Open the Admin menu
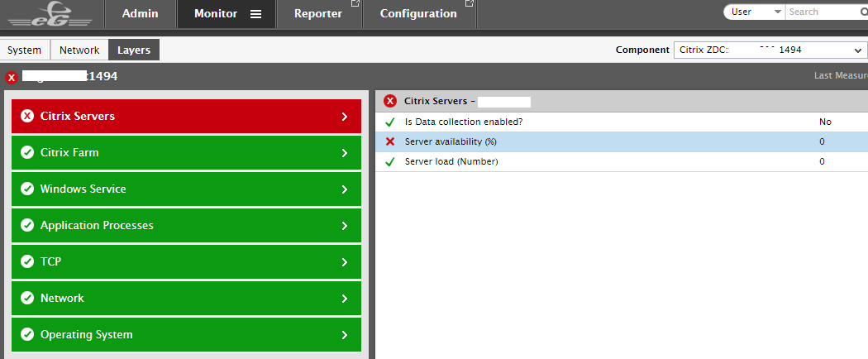868x359 pixels. (140, 14)
